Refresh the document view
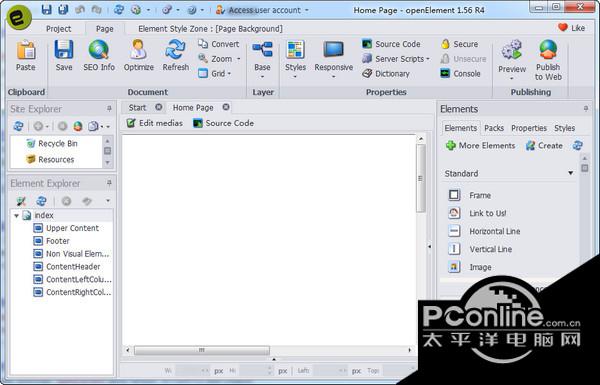Screen dimensions: 600x385 click(176, 55)
